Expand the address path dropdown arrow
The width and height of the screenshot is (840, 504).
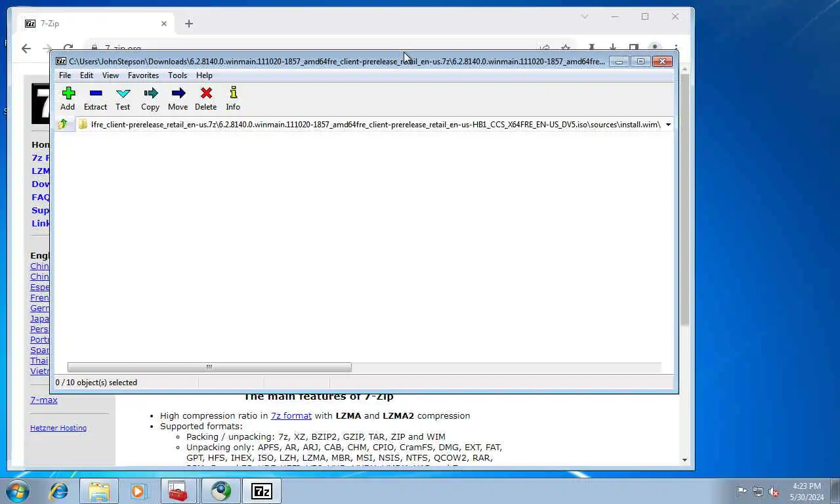668,125
